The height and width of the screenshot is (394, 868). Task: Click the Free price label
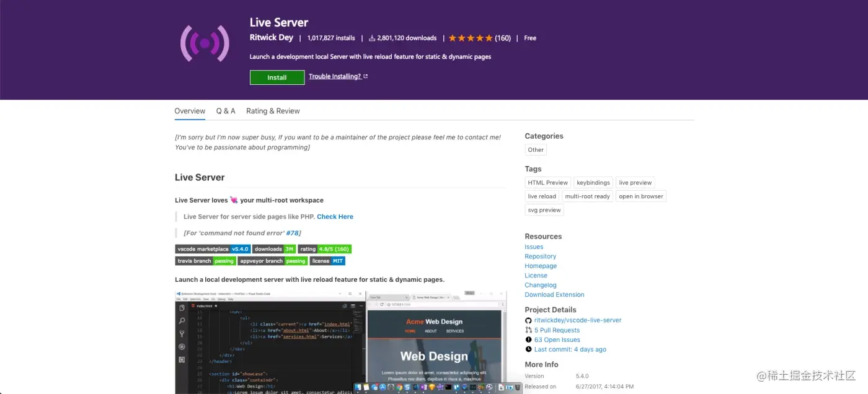[x=530, y=38]
